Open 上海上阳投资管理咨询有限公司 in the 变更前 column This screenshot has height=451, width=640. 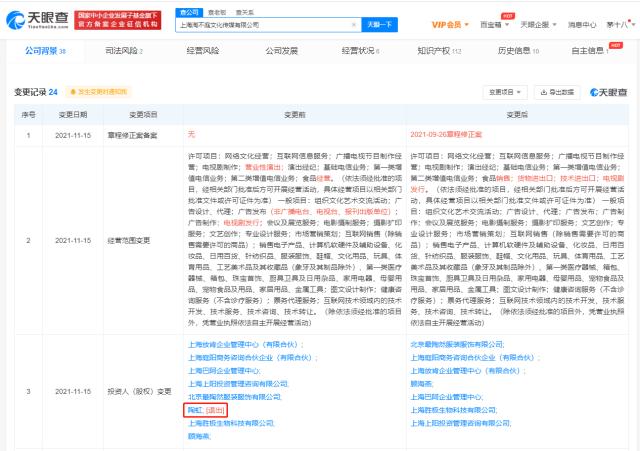pos(238,384)
